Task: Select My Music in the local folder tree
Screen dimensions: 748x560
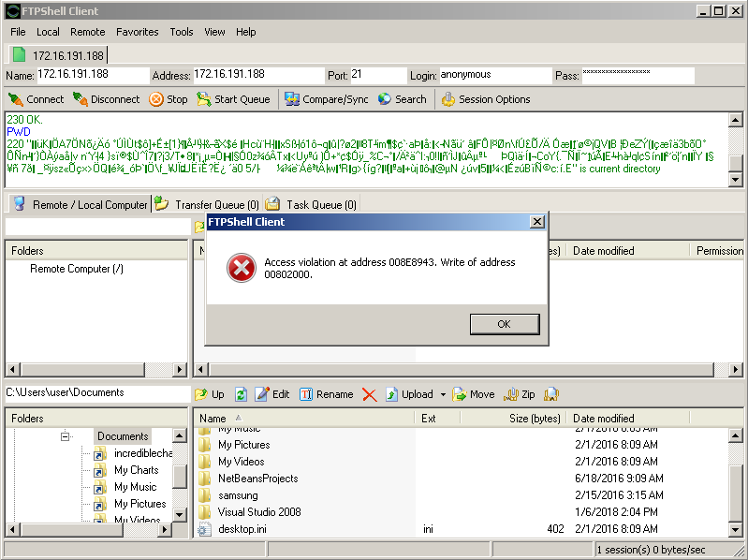Action: click(x=136, y=487)
